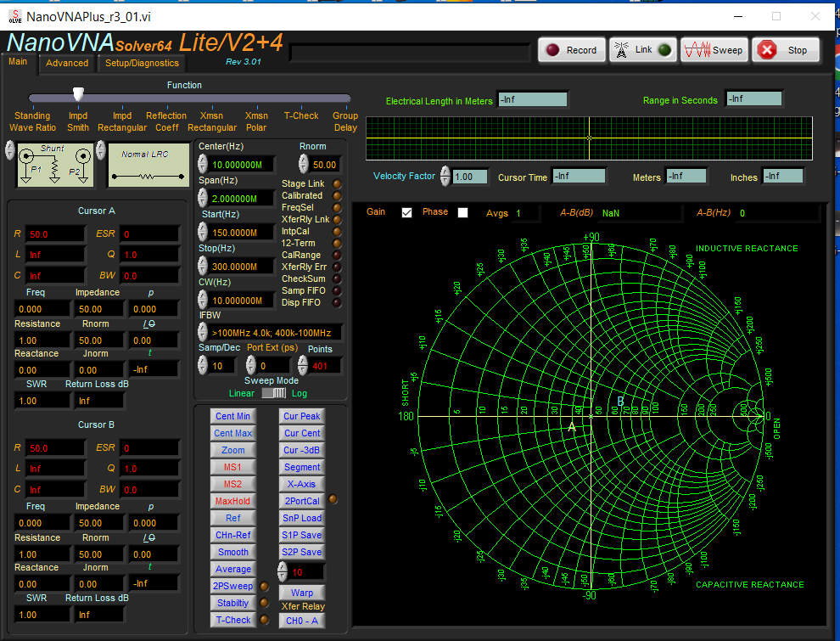Click the CH0 - A relay button
Viewport: 840px width, 641px height.
tap(302, 621)
